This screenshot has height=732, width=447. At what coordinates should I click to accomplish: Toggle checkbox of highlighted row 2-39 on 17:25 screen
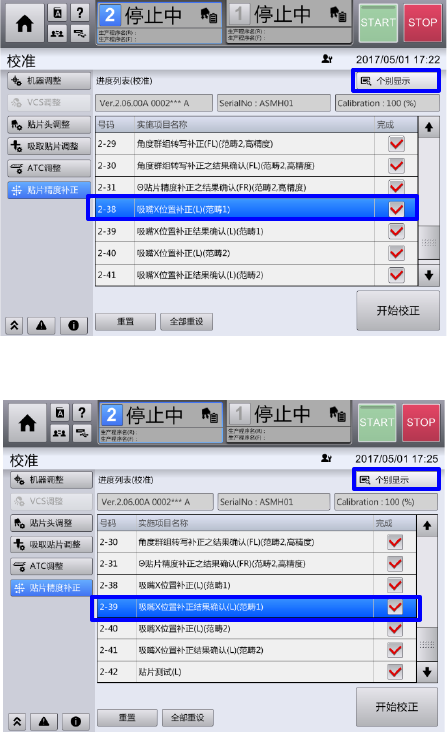click(x=395, y=607)
